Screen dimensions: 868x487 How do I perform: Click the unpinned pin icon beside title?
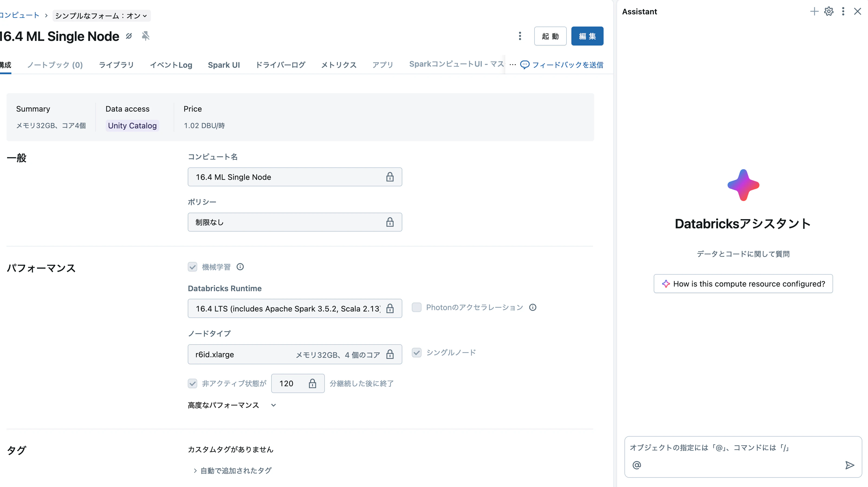(x=145, y=36)
